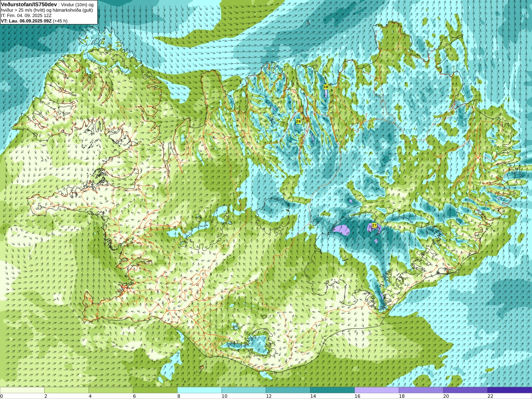Select the violet 20–22 m/s legend swatch
This screenshot has width=532, height=399.
coord(465,390)
